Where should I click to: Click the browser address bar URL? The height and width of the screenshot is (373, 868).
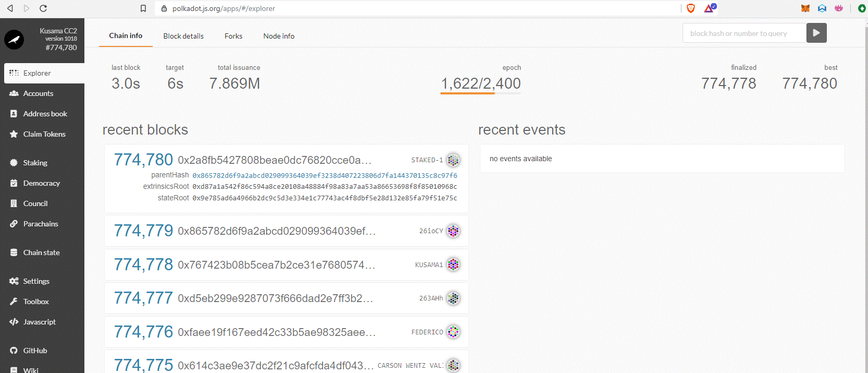224,8
